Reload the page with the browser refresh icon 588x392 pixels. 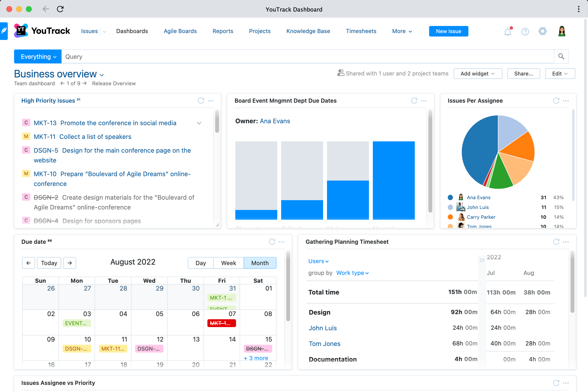(60, 9)
